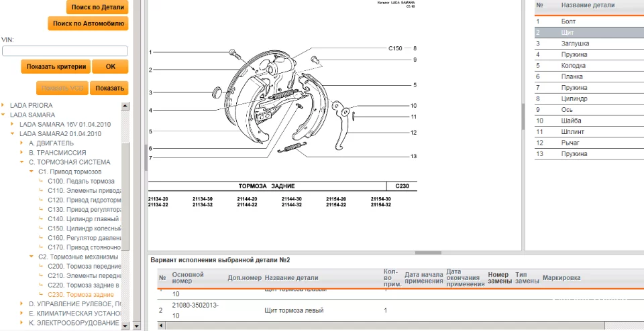Focus the VIN input field
Viewport: 644px width, 331px height.
(65, 51)
